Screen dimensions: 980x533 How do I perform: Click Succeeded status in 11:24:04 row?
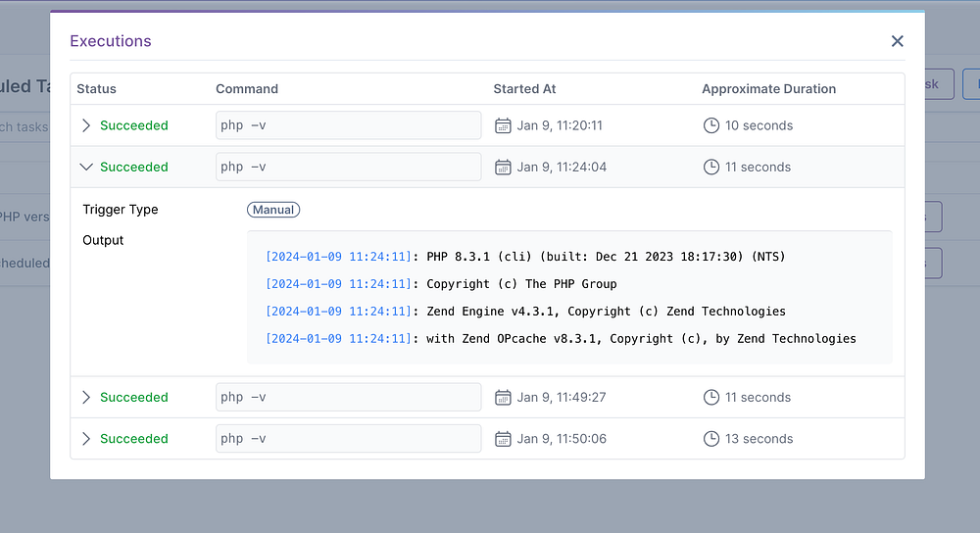pos(133,167)
